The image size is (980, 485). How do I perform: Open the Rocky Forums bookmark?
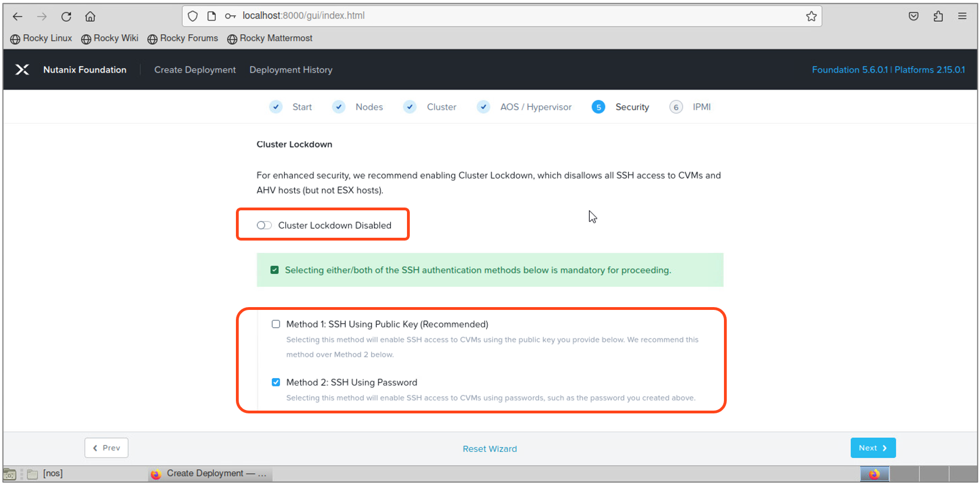pos(183,39)
